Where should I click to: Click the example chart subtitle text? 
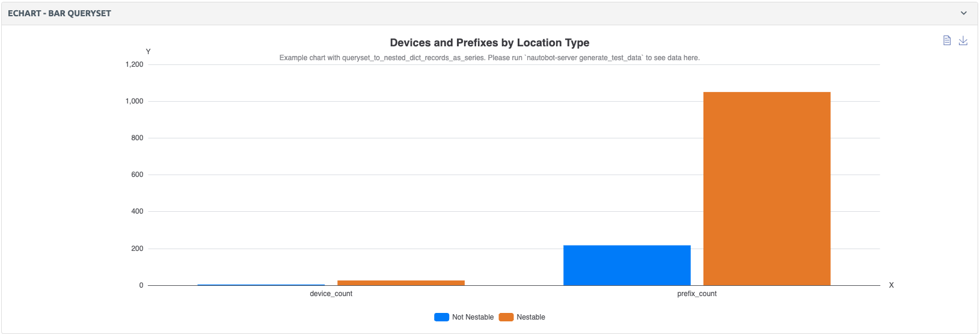click(x=489, y=58)
